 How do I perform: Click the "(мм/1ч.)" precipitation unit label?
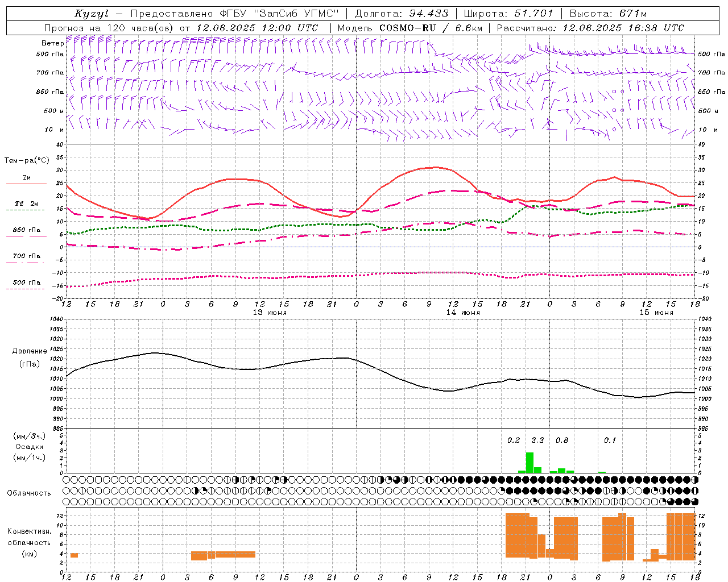point(29,458)
